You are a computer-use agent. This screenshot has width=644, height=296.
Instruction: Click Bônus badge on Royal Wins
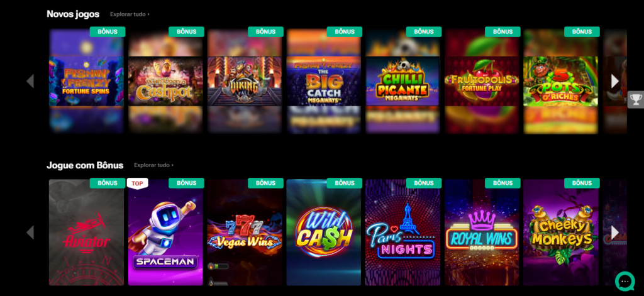(502, 183)
